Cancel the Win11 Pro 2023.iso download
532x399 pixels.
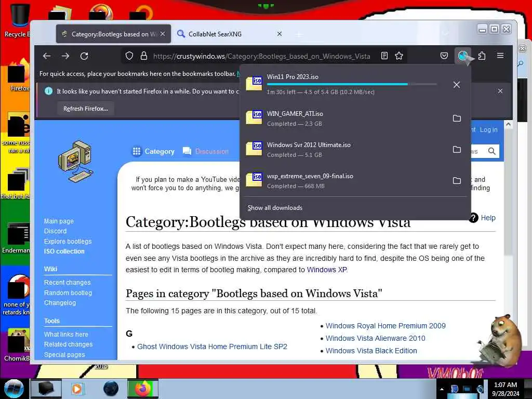click(x=457, y=85)
